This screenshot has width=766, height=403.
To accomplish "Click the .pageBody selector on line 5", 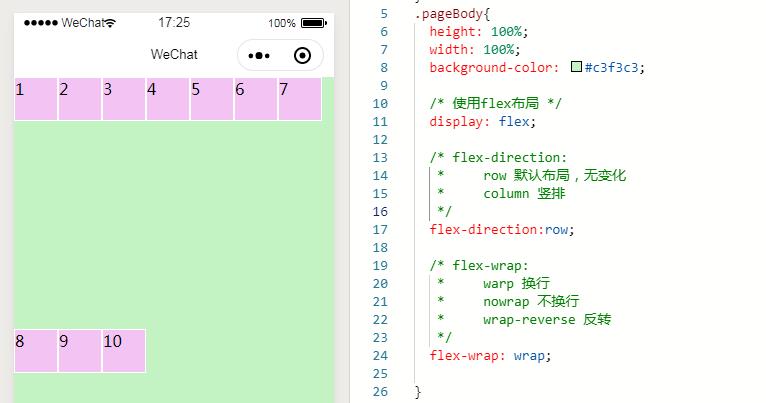I will click(x=452, y=14).
